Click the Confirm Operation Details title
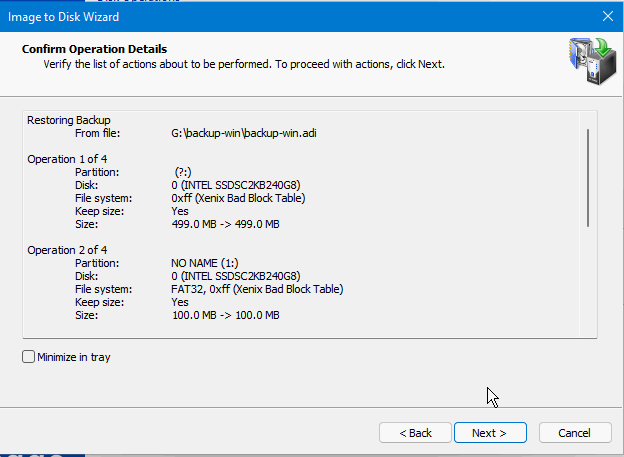The image size is (624, 457). [x=94, y=49]
